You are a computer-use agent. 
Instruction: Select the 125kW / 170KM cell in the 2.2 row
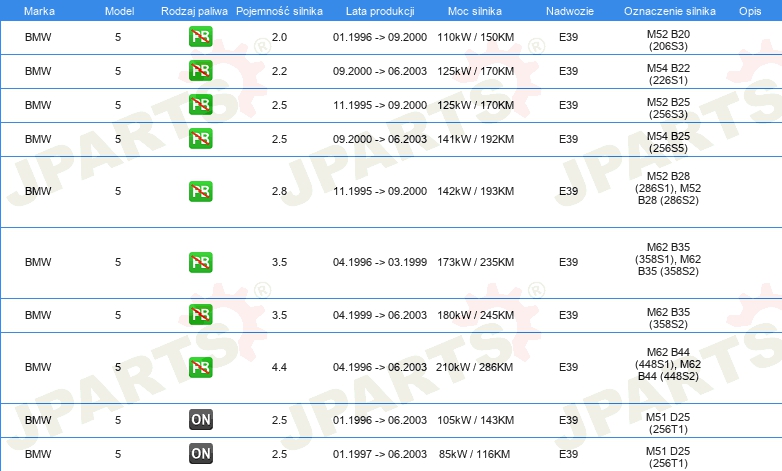[x=475, y=71]
